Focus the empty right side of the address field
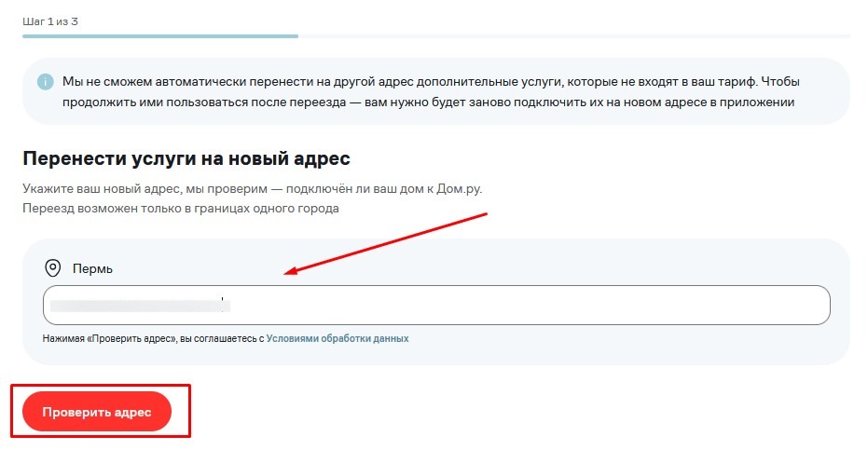Image resolution: width=868 pixels, height=450 pixels. 559,305
